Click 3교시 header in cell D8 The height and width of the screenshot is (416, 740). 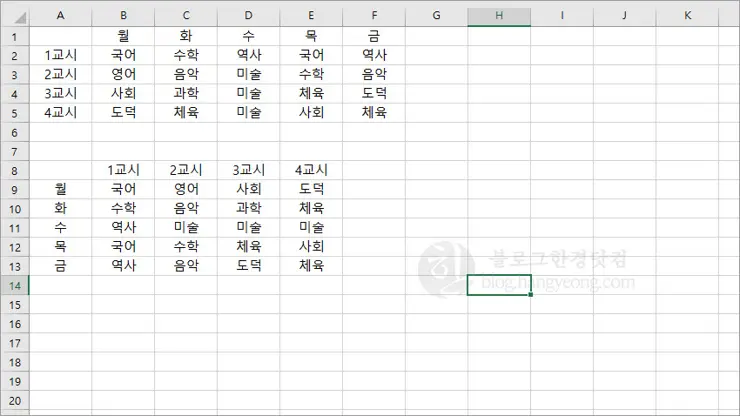pyautogui.click(x=249, y=170)
